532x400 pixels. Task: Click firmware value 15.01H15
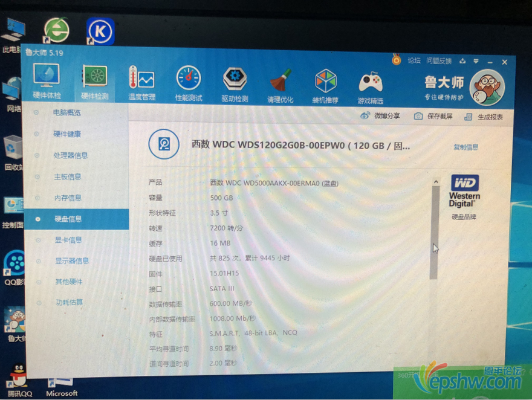224,273
